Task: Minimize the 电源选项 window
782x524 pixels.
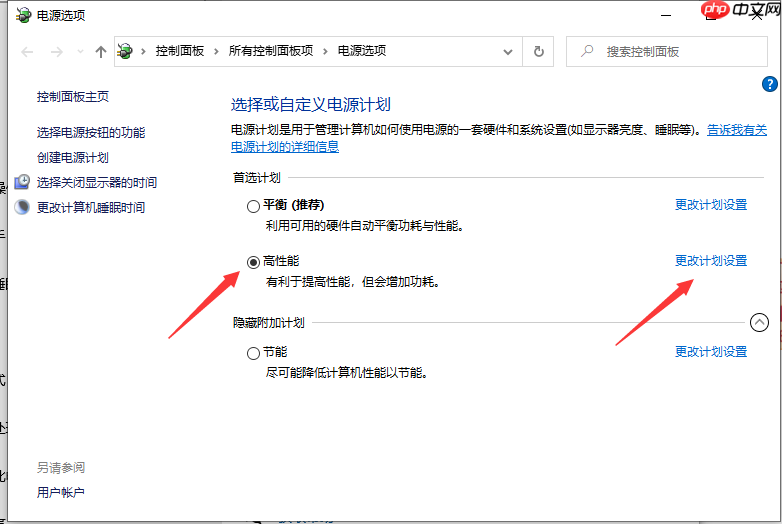Action: click(x=666, y=15)
